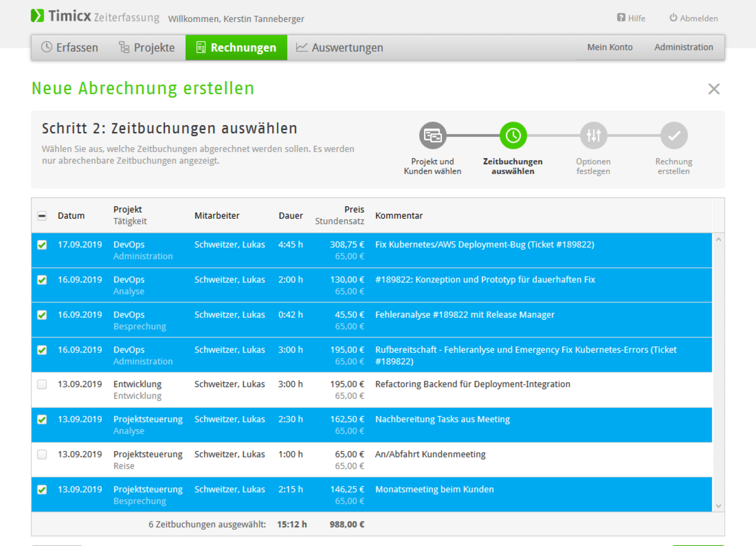Viewport: 756px width, 546px height.
Task: Open Mein Konto link
Action: click(609, 47)
